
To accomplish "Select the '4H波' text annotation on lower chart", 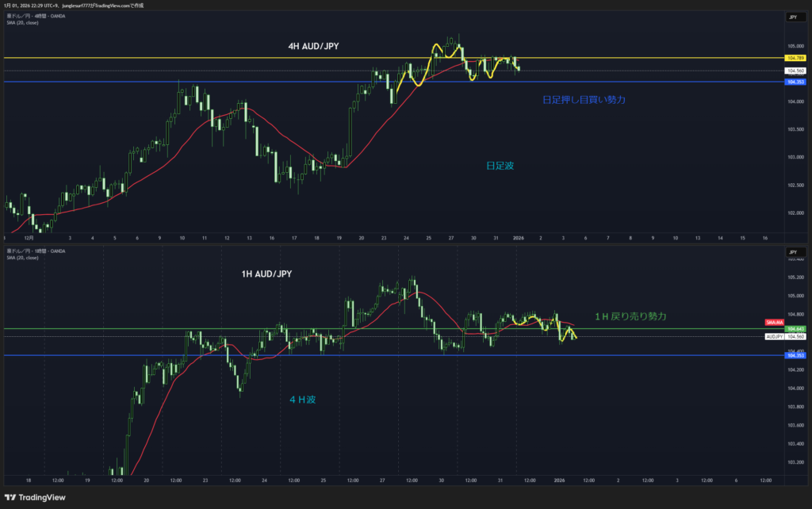I will 308,400.
